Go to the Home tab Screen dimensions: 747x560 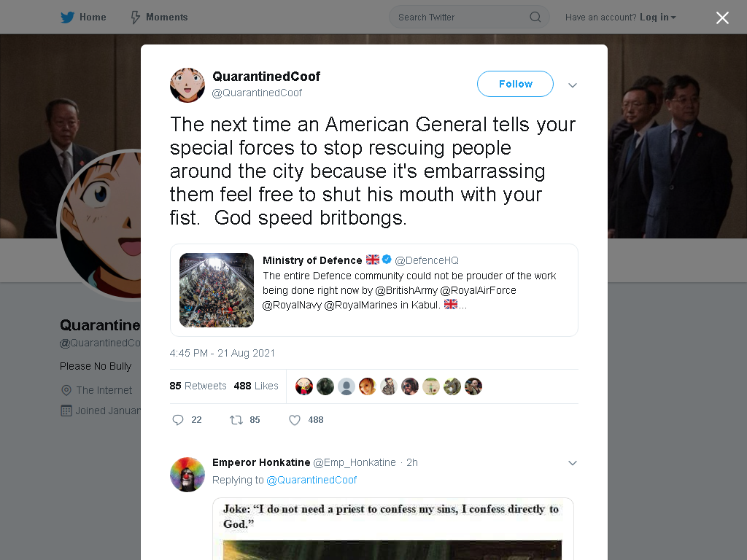(x=83, y=17)
